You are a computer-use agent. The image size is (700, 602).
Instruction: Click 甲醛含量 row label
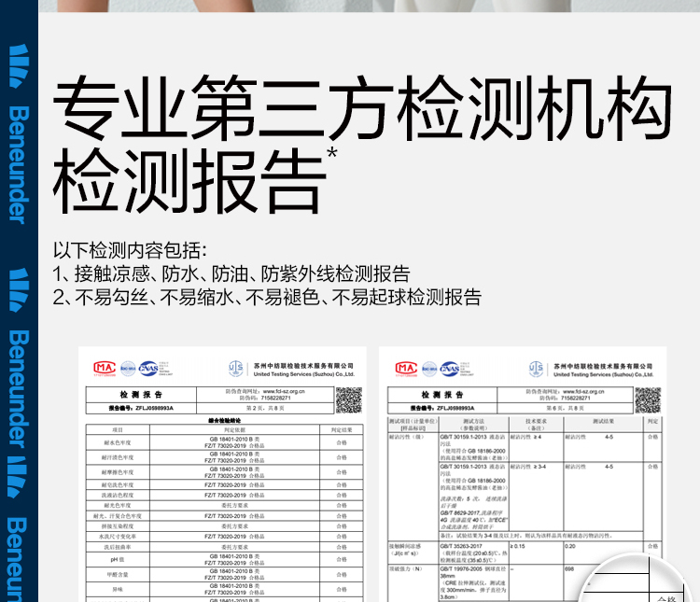pyautogui.click(x=118, y=575)
